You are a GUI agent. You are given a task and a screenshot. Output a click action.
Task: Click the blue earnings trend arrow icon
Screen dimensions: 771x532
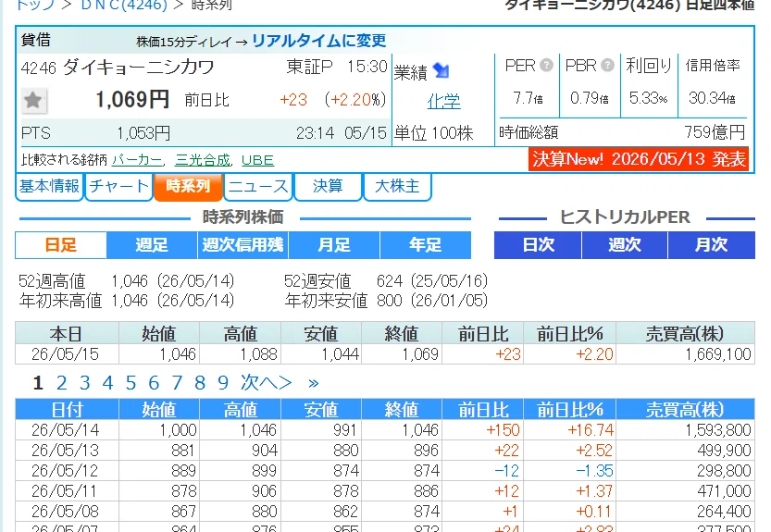(441, 71)
